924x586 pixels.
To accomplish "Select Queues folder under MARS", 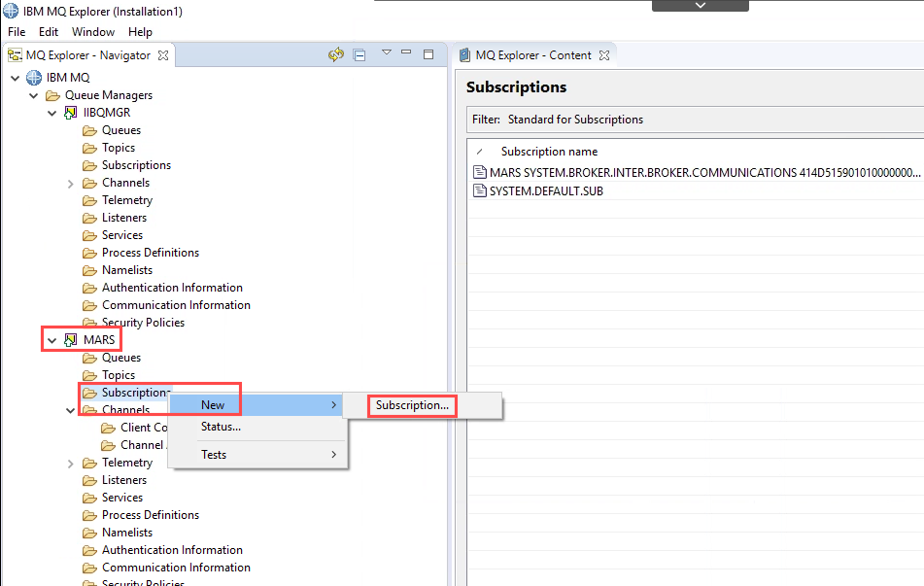I will point(120,358).
